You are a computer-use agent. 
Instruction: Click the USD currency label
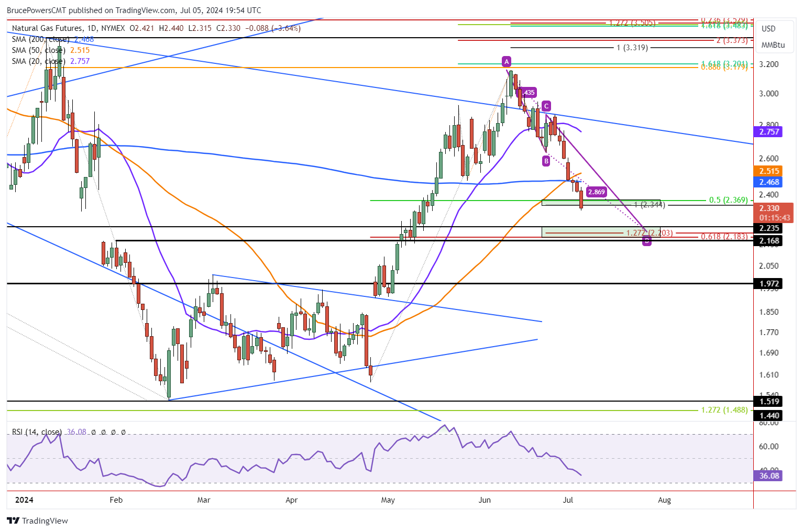[x=768, y=28]
